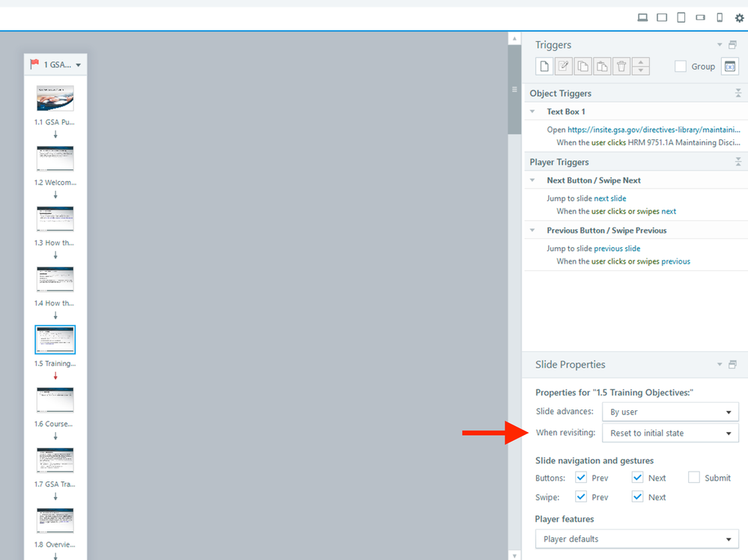Image resolution: width=748 pixels, height=560 pixels.
Task: Click the red scene flag icon
Action: pos(34,64)
